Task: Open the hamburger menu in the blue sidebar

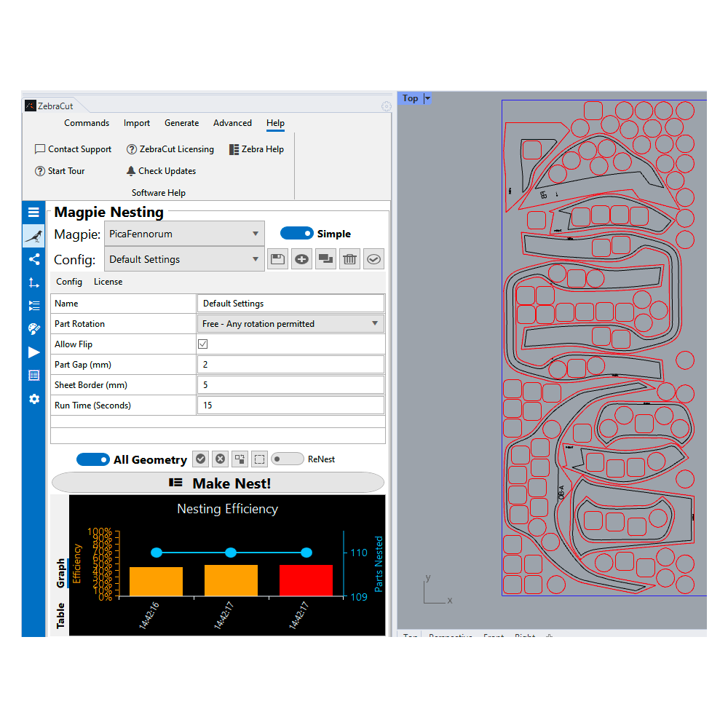Action: tap(33, 213)
